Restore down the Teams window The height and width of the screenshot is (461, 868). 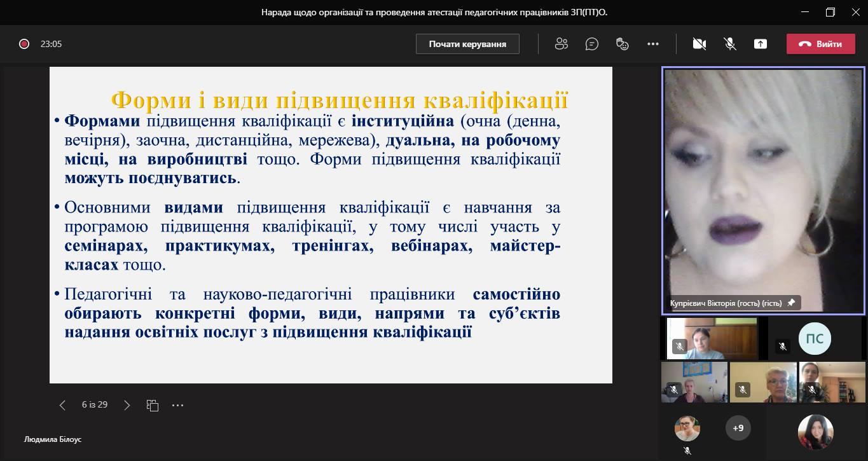coord(830,12)
